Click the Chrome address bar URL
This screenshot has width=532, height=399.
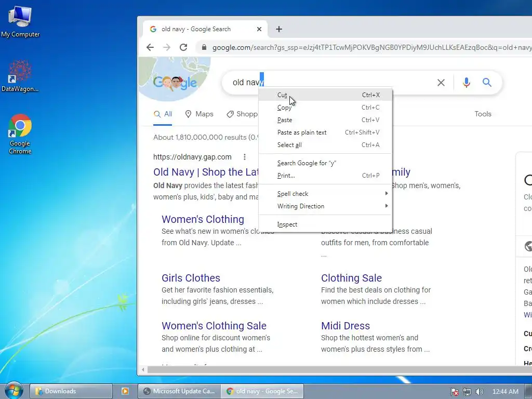pos(372,47)
